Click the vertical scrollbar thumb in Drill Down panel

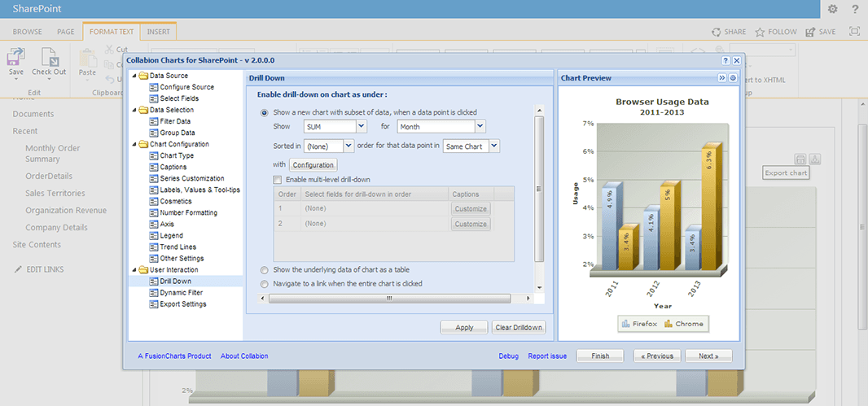click(x=539, y=189)
